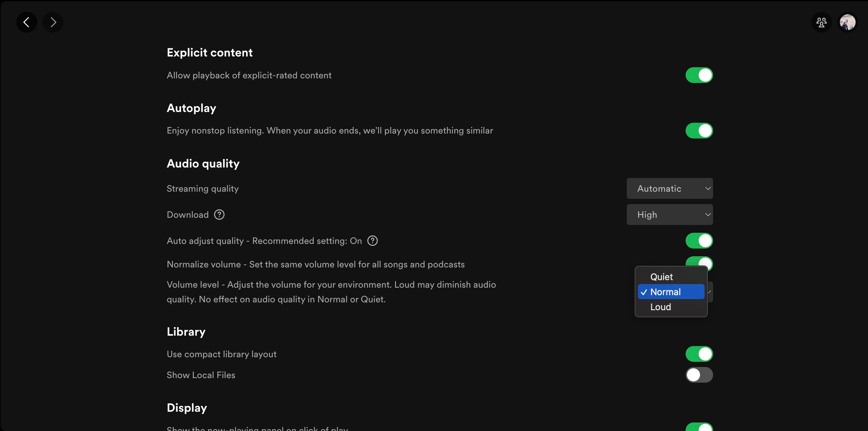
Task: Click help icon beside Auto adjust quality
Action: (x=372, y=241)
